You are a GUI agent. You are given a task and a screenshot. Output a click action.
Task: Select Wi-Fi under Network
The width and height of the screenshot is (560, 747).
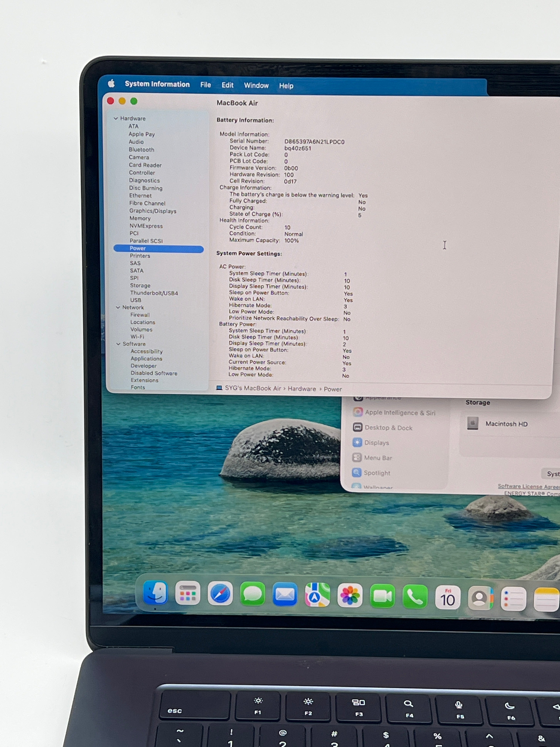137,336
